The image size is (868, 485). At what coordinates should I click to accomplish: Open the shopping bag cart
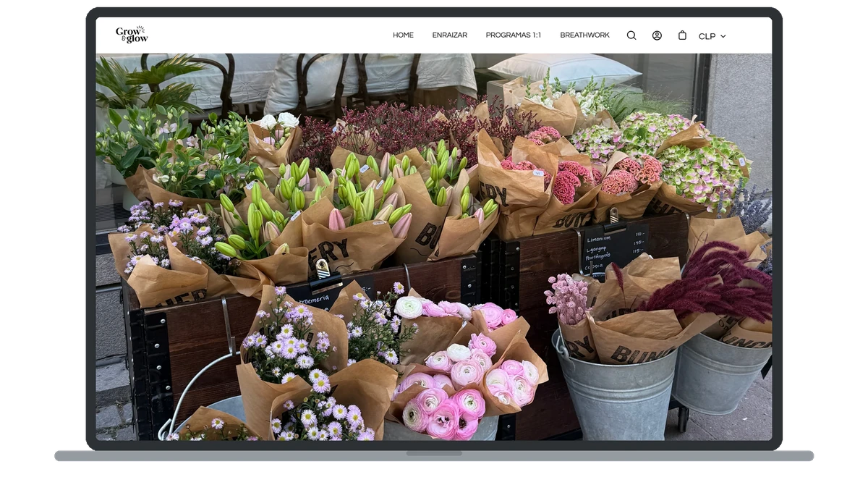pyautogui.click(x=682, y=35)
